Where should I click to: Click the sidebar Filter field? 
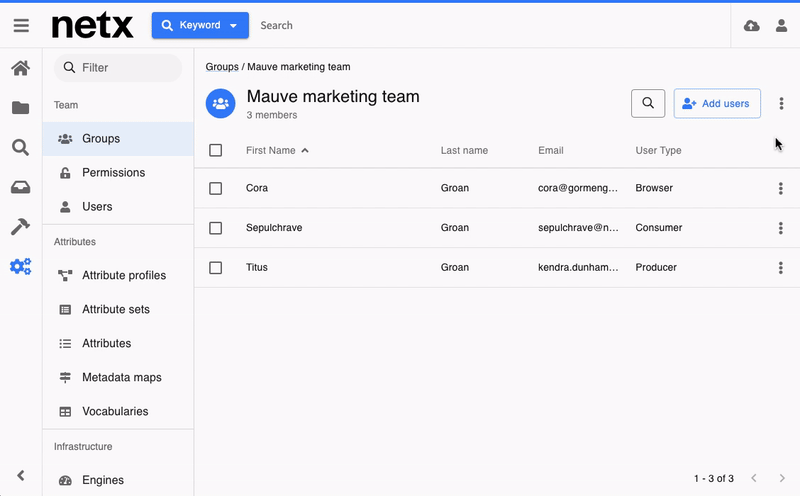click(x=118, y=68)
